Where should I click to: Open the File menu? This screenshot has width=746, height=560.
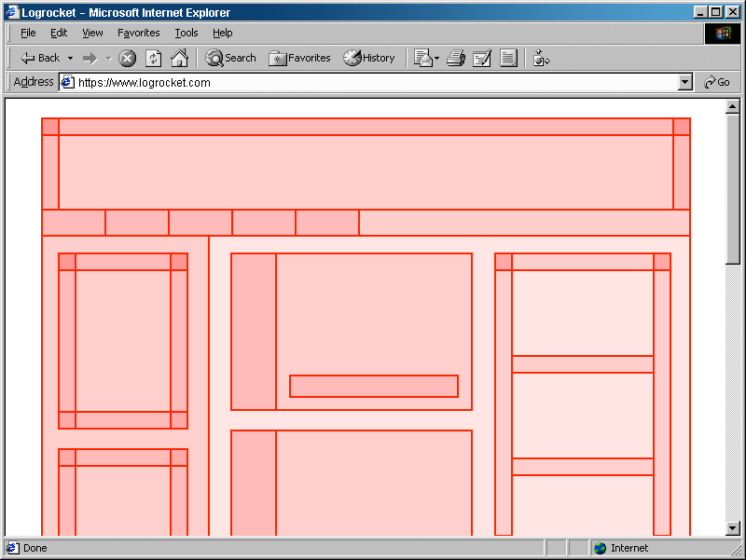(x=28, y=33)
